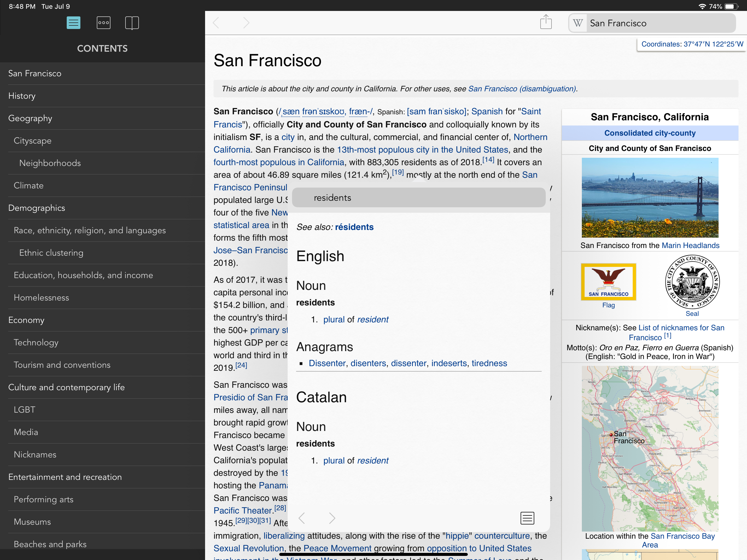Open Entertainment and recreation section

102,477
